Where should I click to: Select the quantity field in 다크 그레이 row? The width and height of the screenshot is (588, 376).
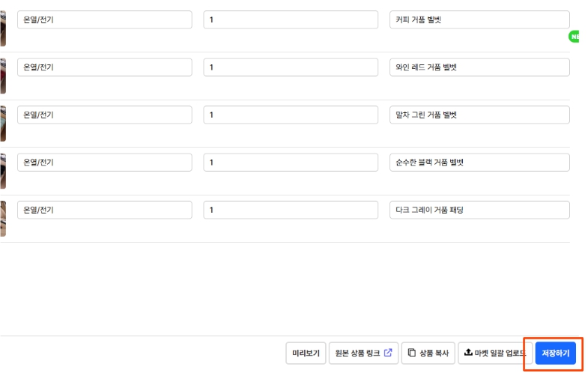(291, 210)
